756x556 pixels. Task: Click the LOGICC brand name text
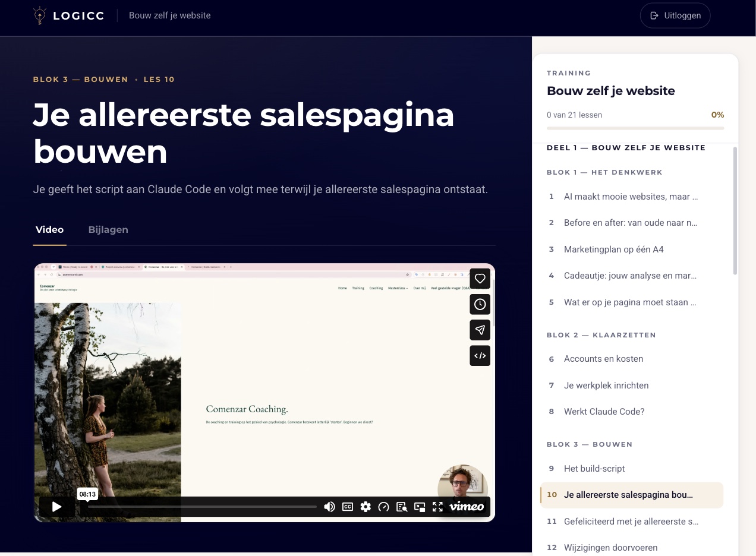(78, 16)
